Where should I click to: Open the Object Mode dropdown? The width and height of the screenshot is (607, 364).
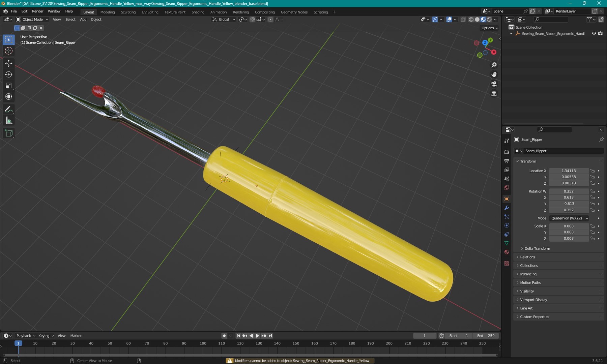coord(32,20)
